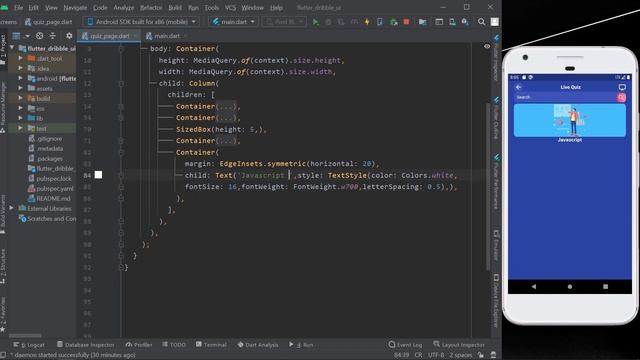The height and width of the screenshot is (360, 640).
Task: Open the Device File Explorer folder icon in toolbar
Action: pos(422,22)
